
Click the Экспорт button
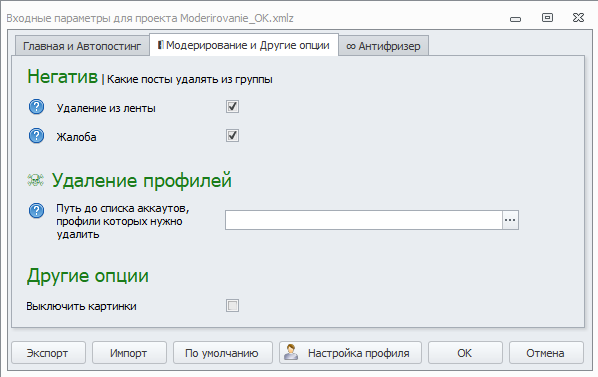click(x=48, y=353)
